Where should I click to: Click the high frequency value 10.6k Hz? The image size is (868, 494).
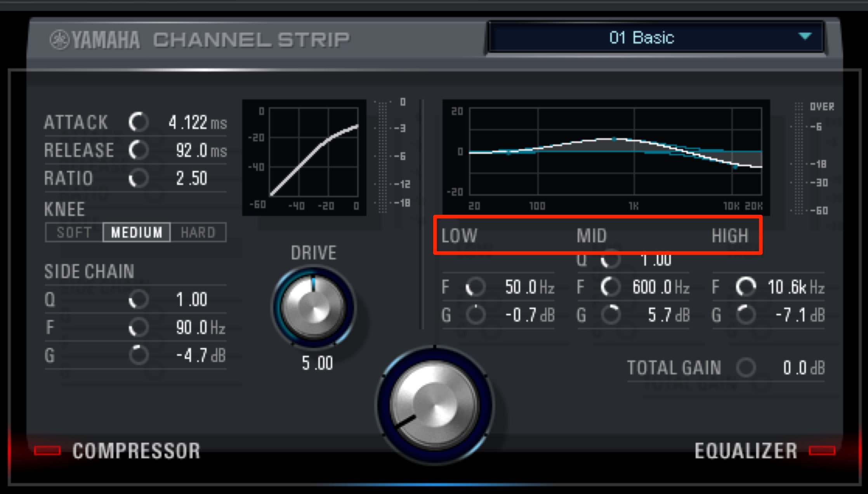point(796,287)
